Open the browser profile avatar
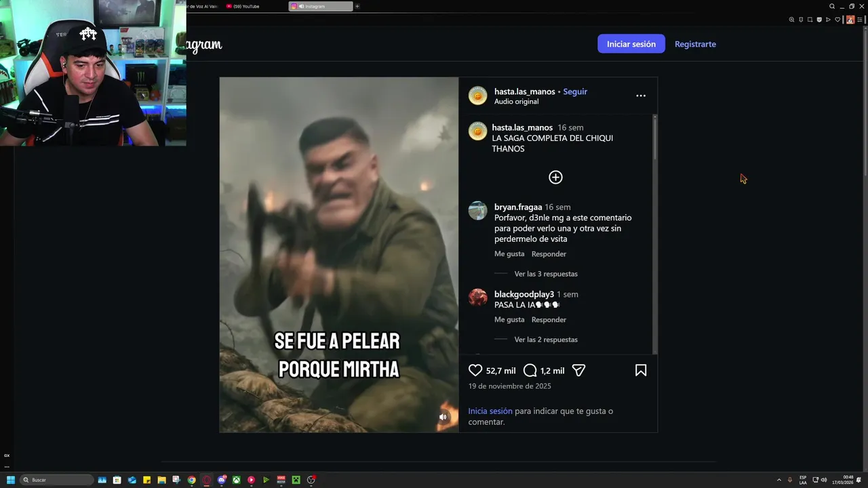This screenshot has width=868, height=488. pos(850,20)
